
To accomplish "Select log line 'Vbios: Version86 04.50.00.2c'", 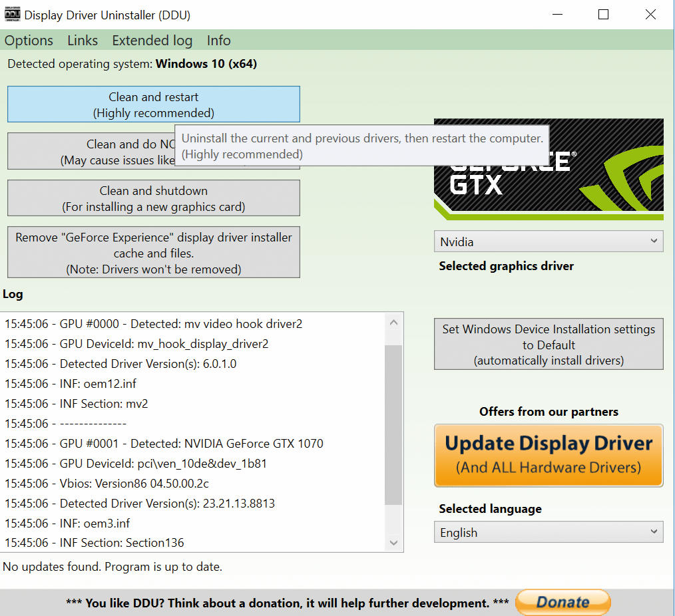I will coord(107,484).
